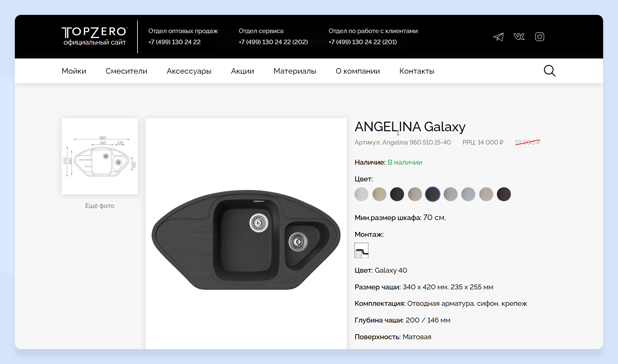The width and height of the screenshot is (618, 364).
Task: Choose the light gray color swatch
Action: [x=361, y=194]
